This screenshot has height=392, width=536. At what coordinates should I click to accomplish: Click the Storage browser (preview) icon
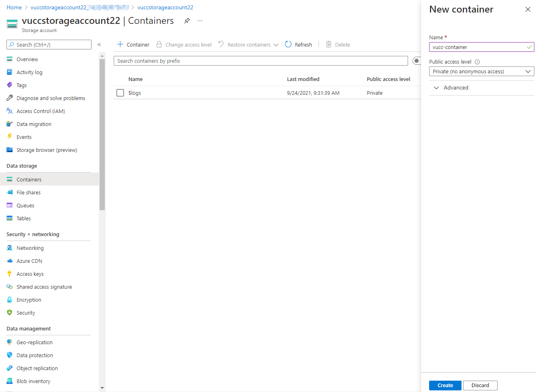9,150
